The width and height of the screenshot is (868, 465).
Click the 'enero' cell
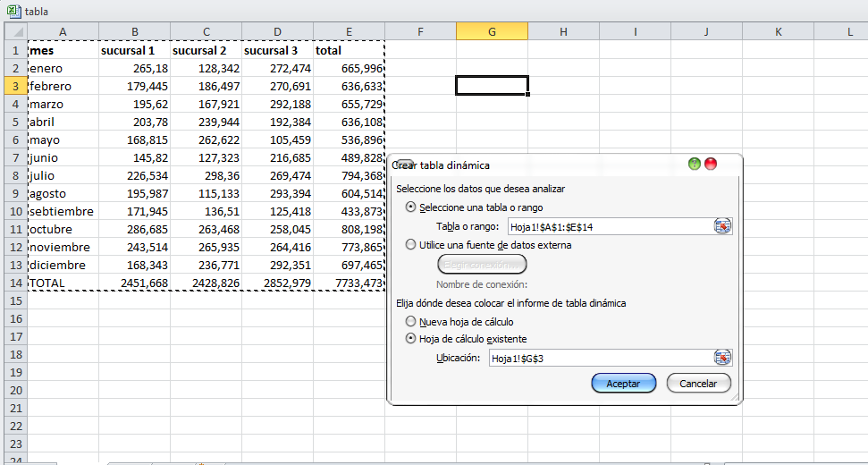63,68
